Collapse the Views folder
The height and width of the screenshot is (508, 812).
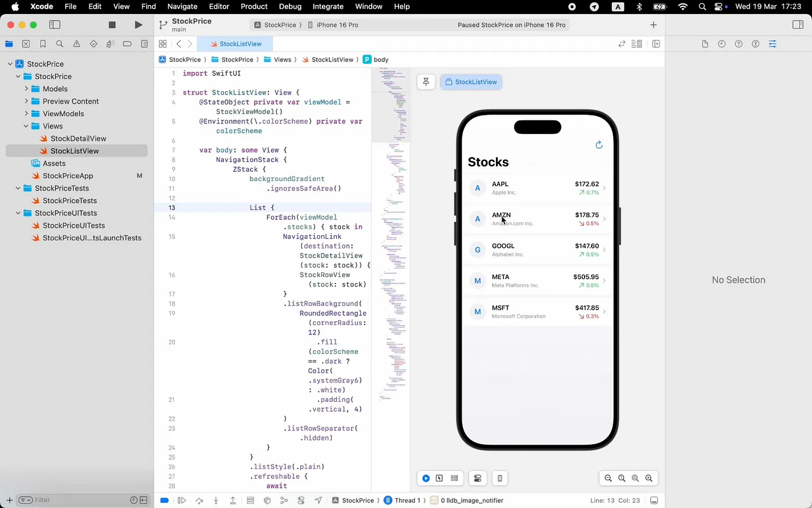point(26,126)
